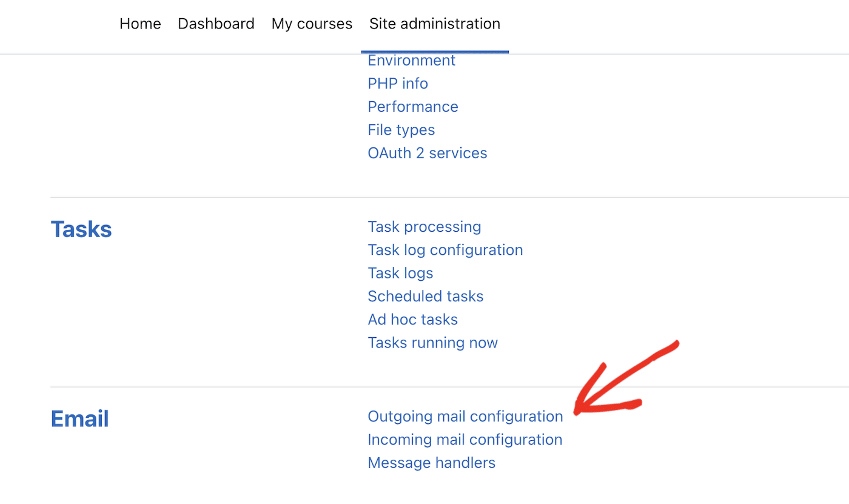The image size is (849, 504).
Task: Select the Site administration tab
Action: [434, 24]
